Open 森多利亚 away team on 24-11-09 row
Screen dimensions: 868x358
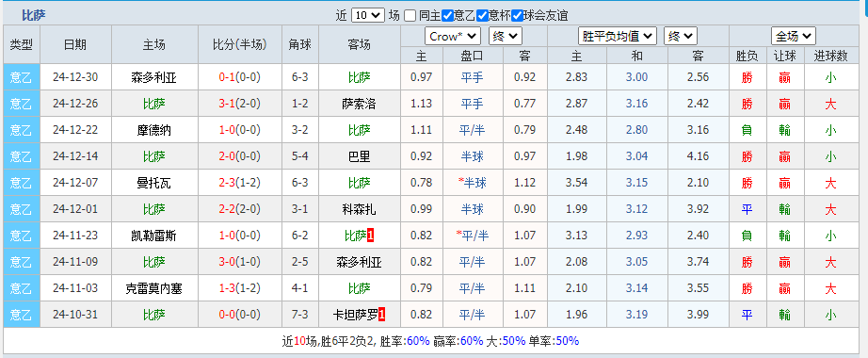click(x=360, y=262)
